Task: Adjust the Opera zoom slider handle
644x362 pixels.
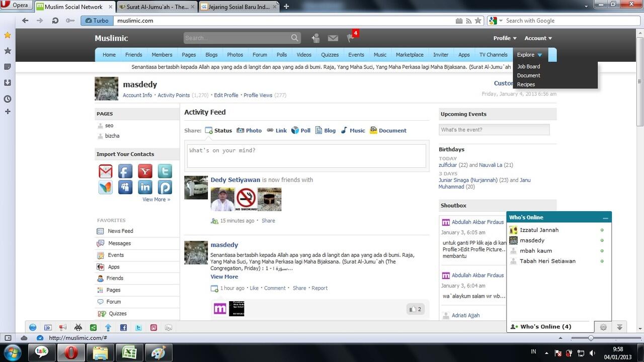Action: (591, 338)
